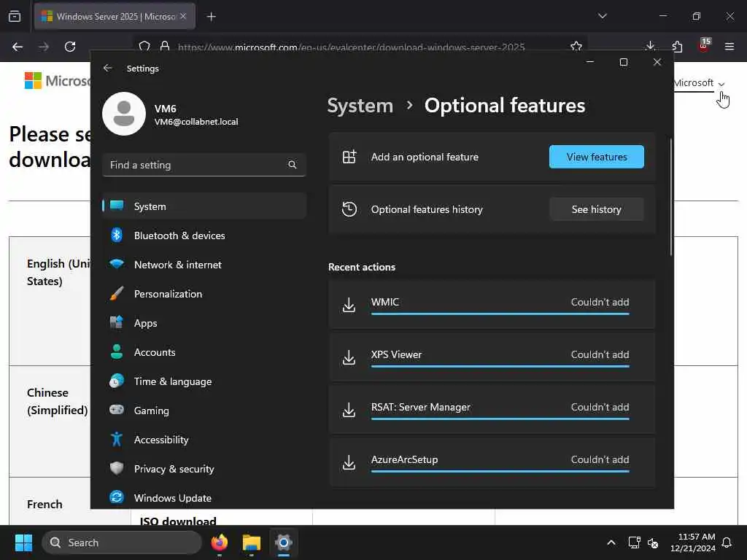This screenshot has width=747, height=560.
Task: Open Time & language settings
Action: [204, 381]
